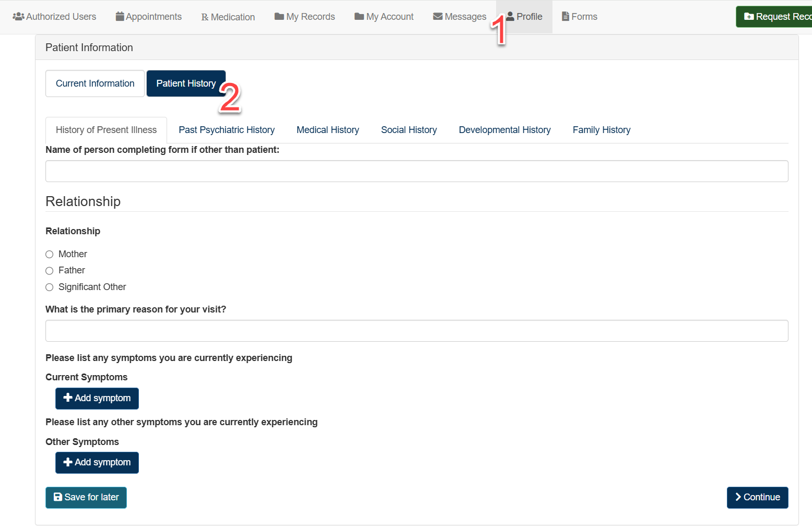Show the Current Information section
Viewport: 812px width, 529px height.
pos(95,83)
